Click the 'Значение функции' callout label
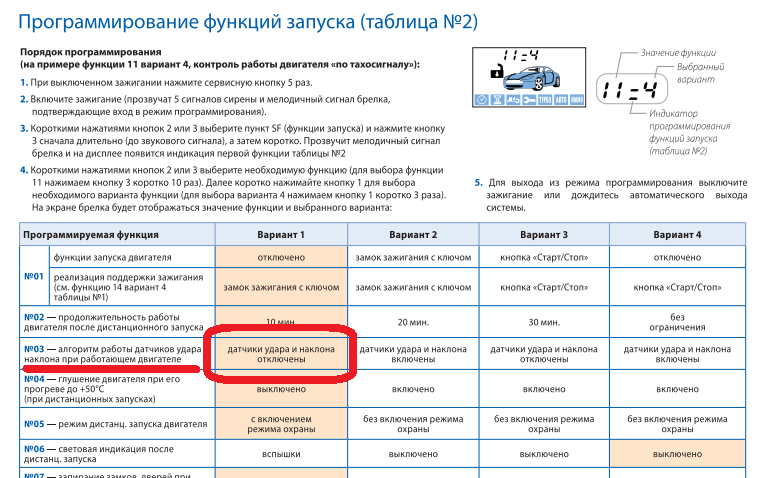 coord(678,53)
